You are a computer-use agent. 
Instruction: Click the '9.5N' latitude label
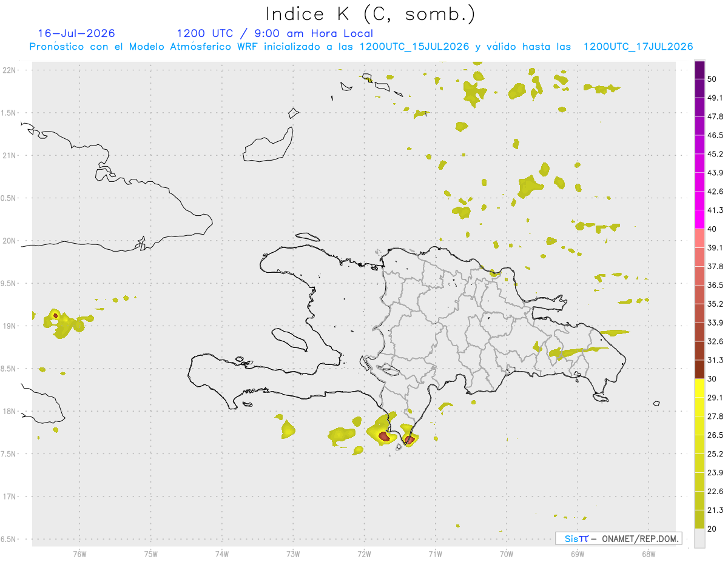coord(8,283)
